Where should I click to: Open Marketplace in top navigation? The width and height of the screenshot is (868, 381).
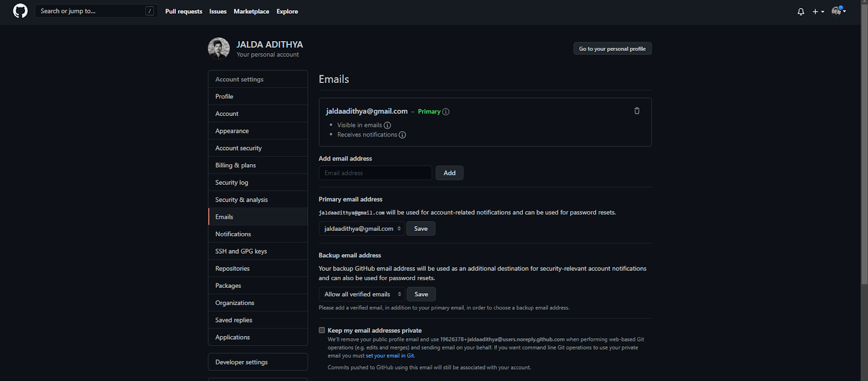click(251, 11)
